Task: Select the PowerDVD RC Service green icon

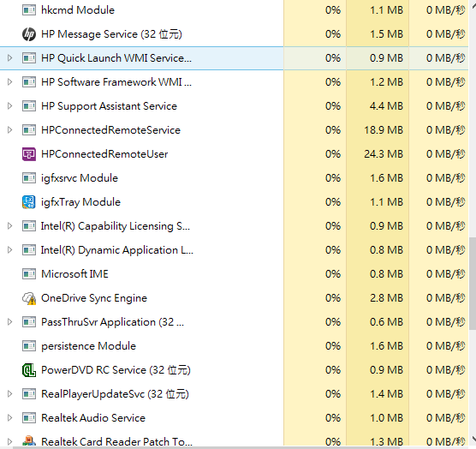Action: click(x=29, y=370)
